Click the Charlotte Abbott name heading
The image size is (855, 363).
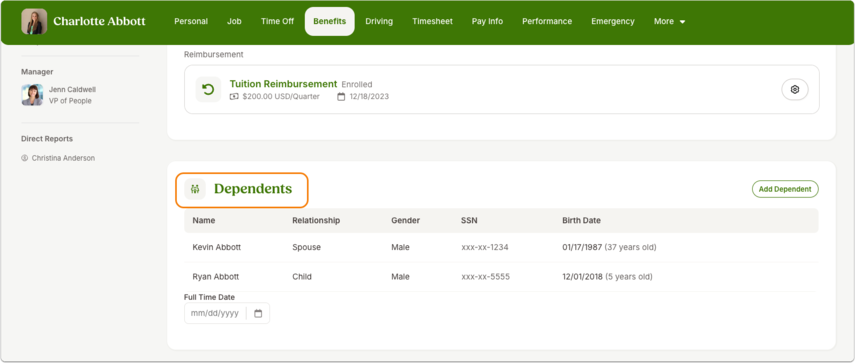point(99,21)
